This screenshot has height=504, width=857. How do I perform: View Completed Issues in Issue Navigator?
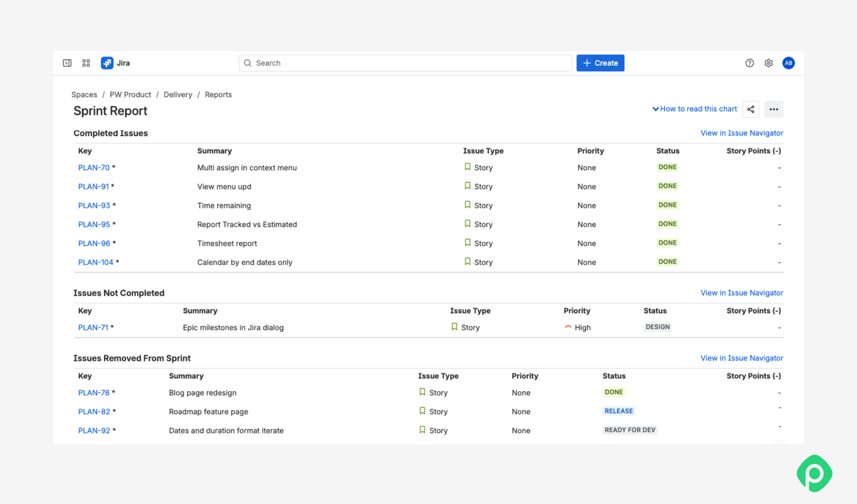[742, 133]
